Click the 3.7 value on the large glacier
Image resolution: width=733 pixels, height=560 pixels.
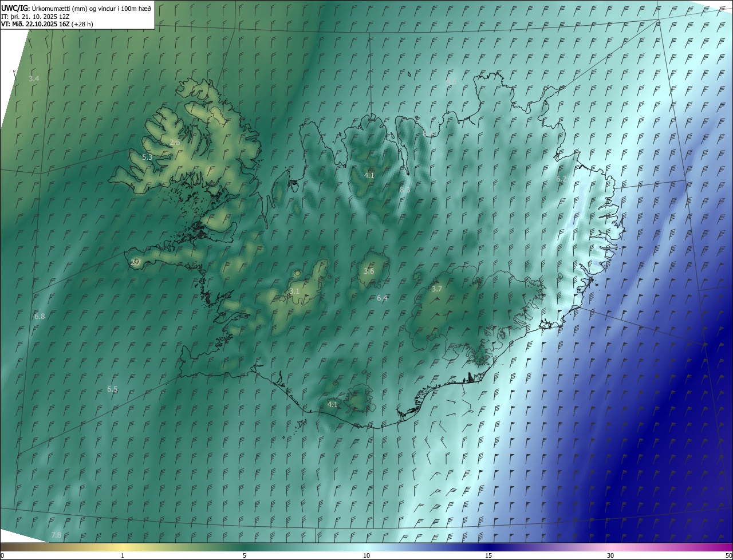tap(436, 289)
